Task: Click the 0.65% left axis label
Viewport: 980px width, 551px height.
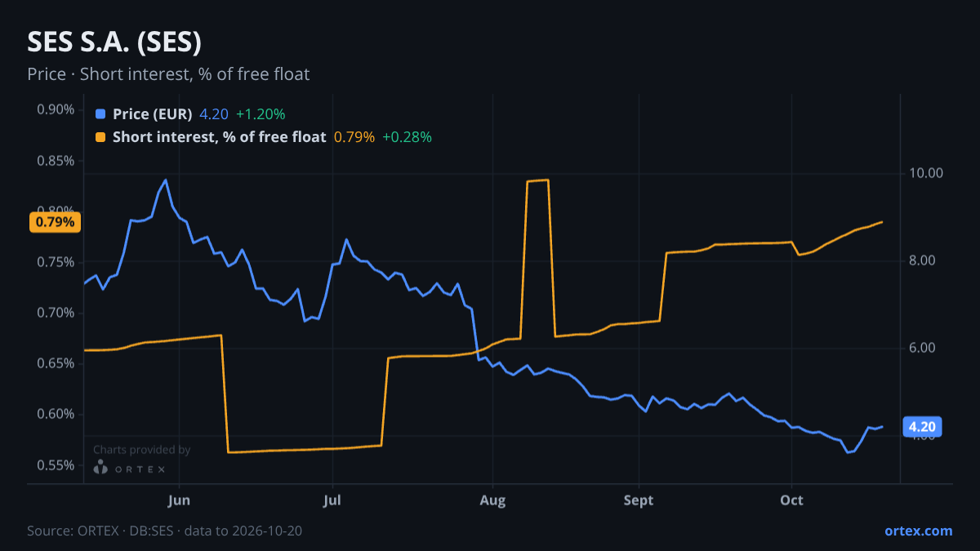Action: click(x=56, y=363)
